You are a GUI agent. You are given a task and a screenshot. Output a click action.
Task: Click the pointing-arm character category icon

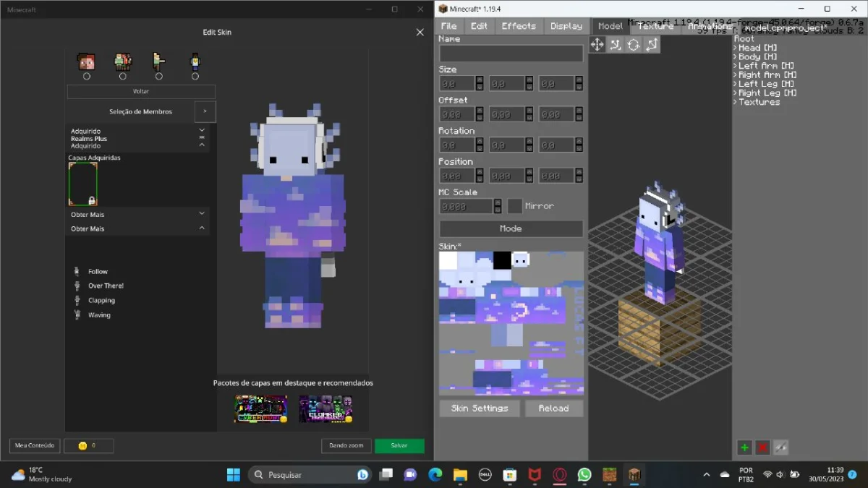[159, 61]
